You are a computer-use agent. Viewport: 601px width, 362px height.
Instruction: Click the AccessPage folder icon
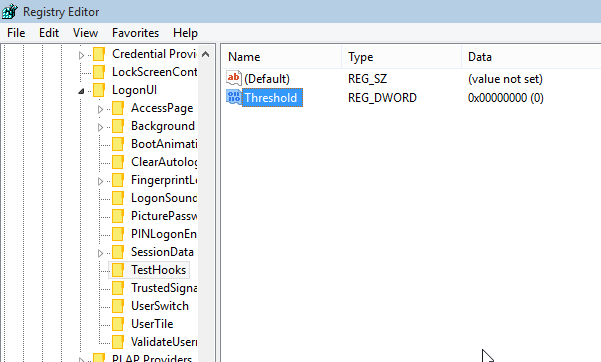118,108
